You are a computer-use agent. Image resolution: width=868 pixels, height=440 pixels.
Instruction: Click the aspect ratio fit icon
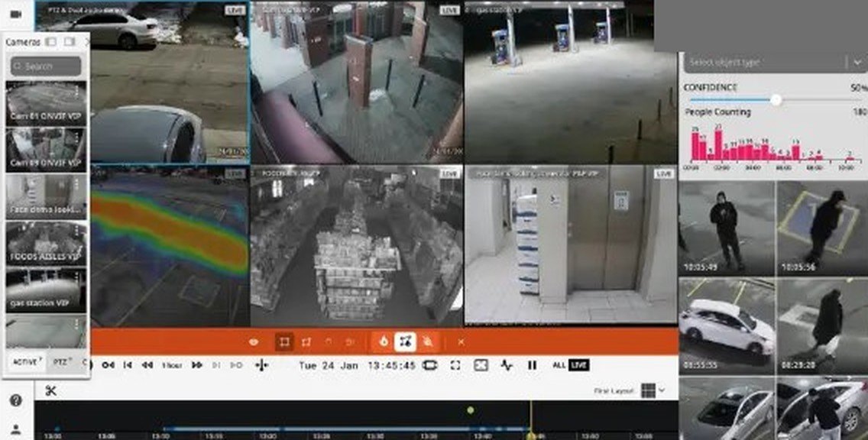coord(429,365)
